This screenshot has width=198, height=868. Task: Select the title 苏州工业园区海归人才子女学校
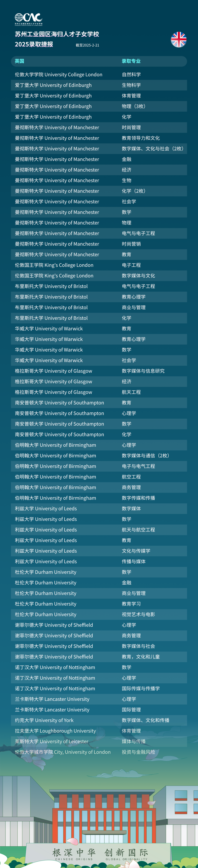[x=57, y=34]
